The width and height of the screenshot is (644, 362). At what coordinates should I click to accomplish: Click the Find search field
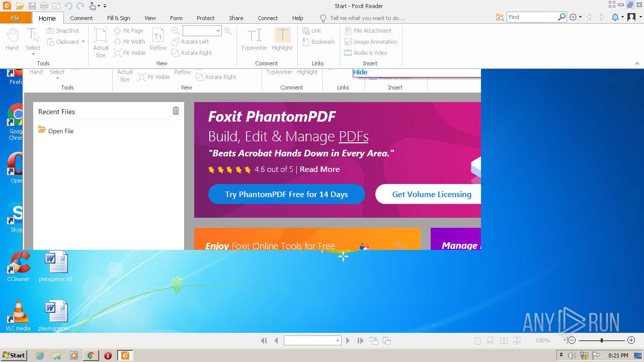coord(532,17)
